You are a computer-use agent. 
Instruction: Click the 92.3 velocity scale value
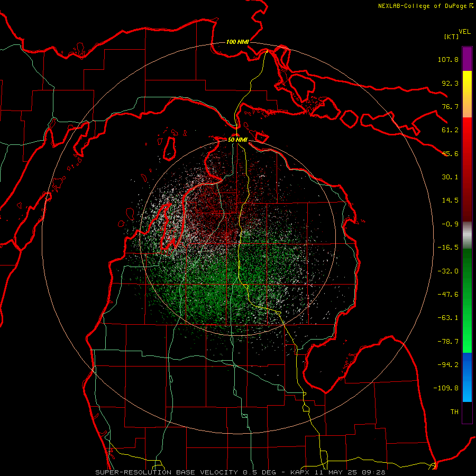coord(450,83)
